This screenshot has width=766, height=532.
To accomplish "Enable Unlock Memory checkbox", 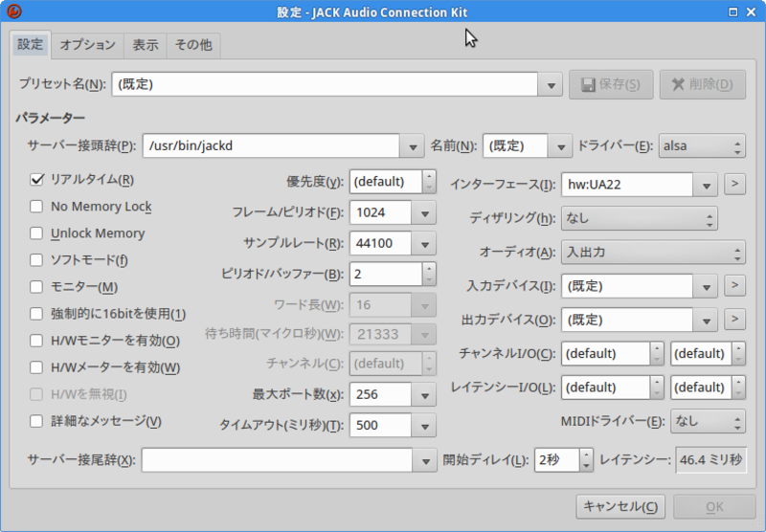I will point(36,233).
